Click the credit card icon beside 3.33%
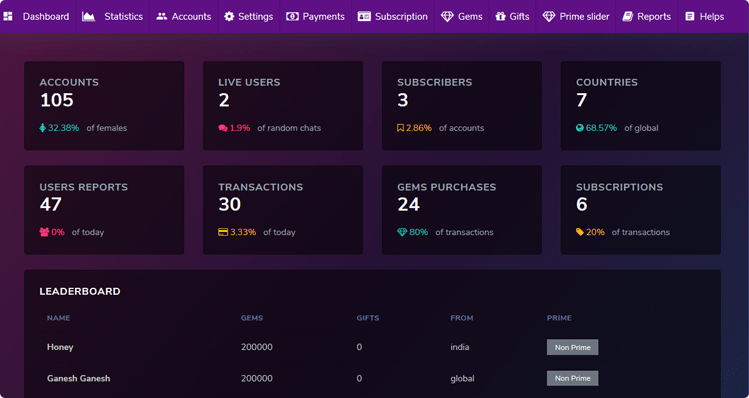Screen dimensions: 749x398 click(223, 232)
